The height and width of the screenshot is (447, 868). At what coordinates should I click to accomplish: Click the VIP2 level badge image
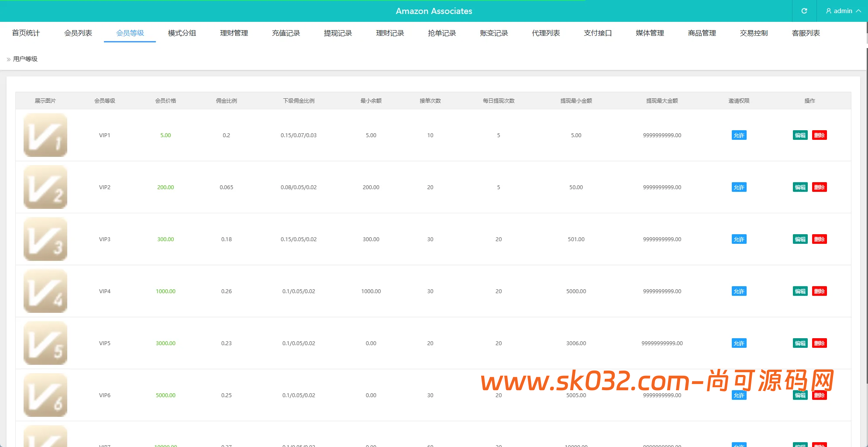tap(45, 187)
